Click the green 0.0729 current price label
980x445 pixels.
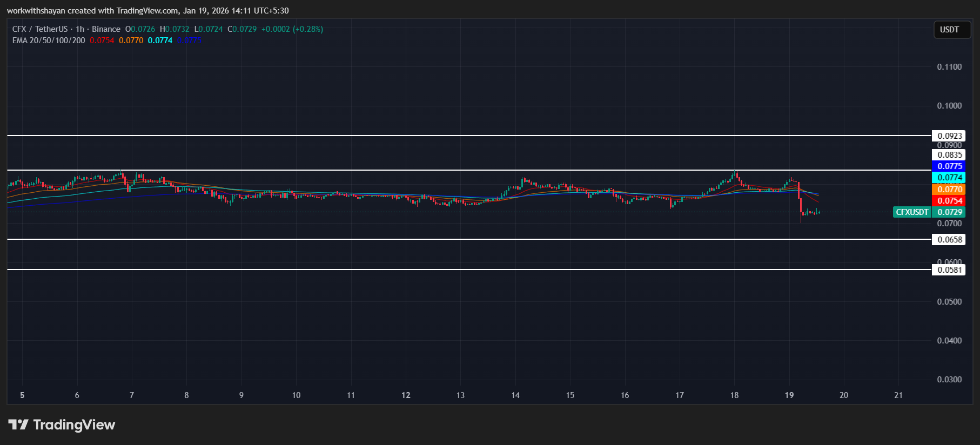[x=949, y=212]
